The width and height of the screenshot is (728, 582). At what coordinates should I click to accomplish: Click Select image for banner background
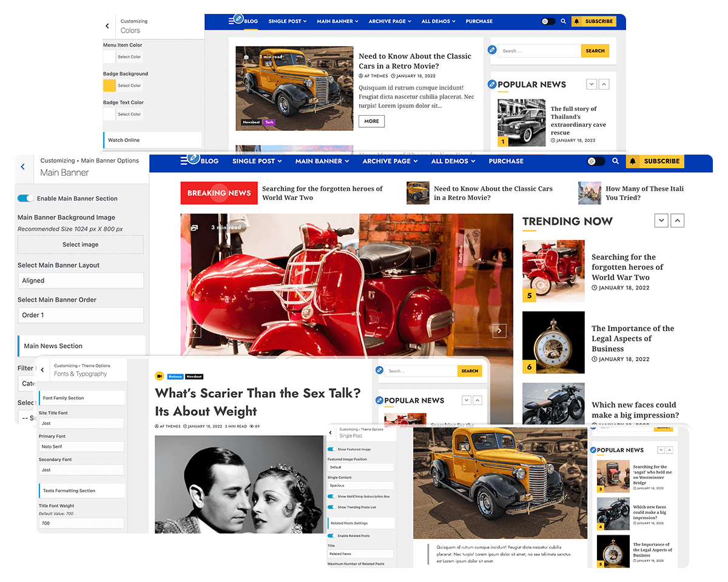[81, 244]
